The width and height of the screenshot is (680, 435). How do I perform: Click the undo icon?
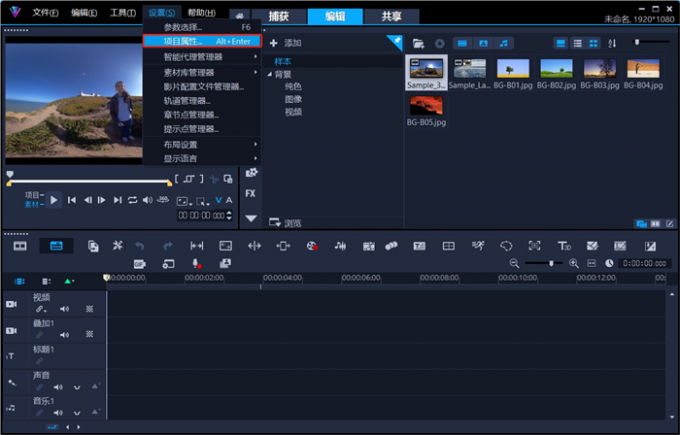click(x=140, y=246)
